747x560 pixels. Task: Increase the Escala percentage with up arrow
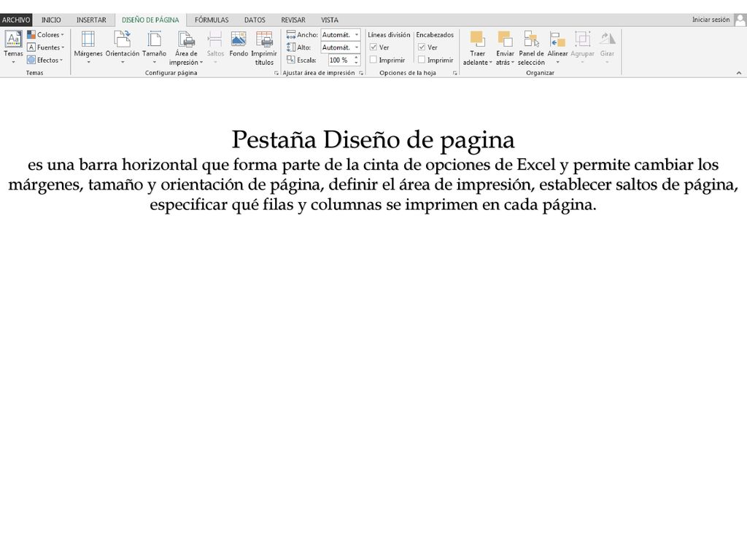point(356,57)
